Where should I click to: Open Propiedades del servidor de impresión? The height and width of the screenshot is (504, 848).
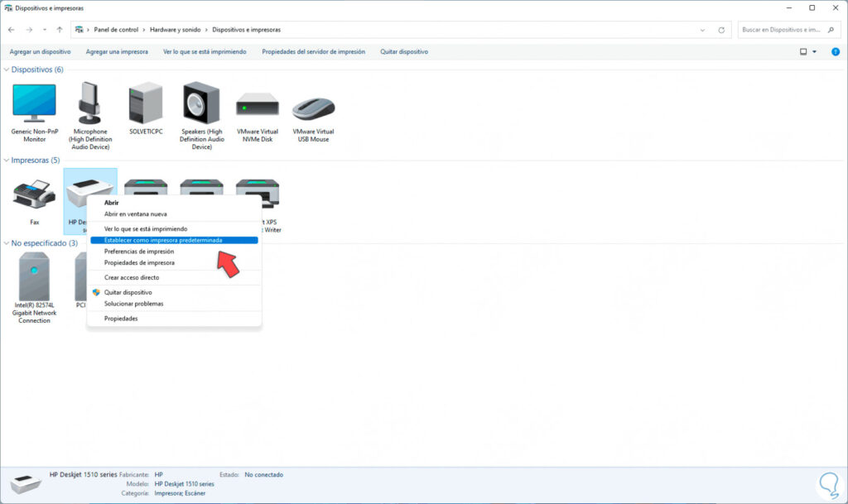[x=313, y=52]
